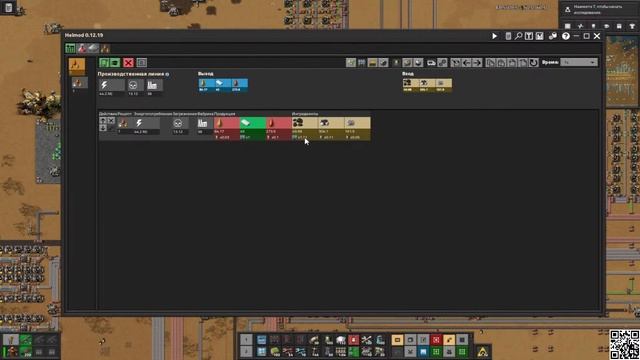Click the recipe icon in table row
This screenshot has height=360, width=640.
(x=122, y=124)
